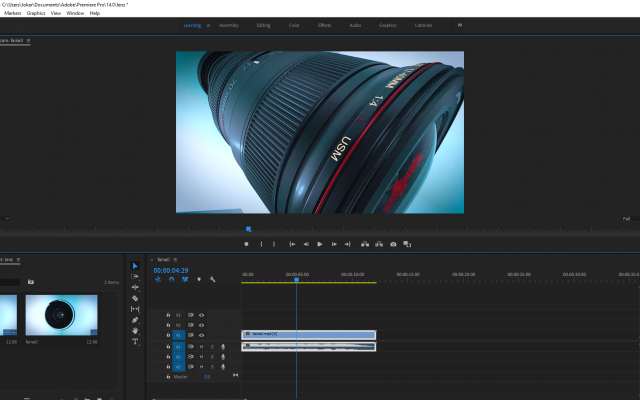Step back one frame

coord(306,244)
